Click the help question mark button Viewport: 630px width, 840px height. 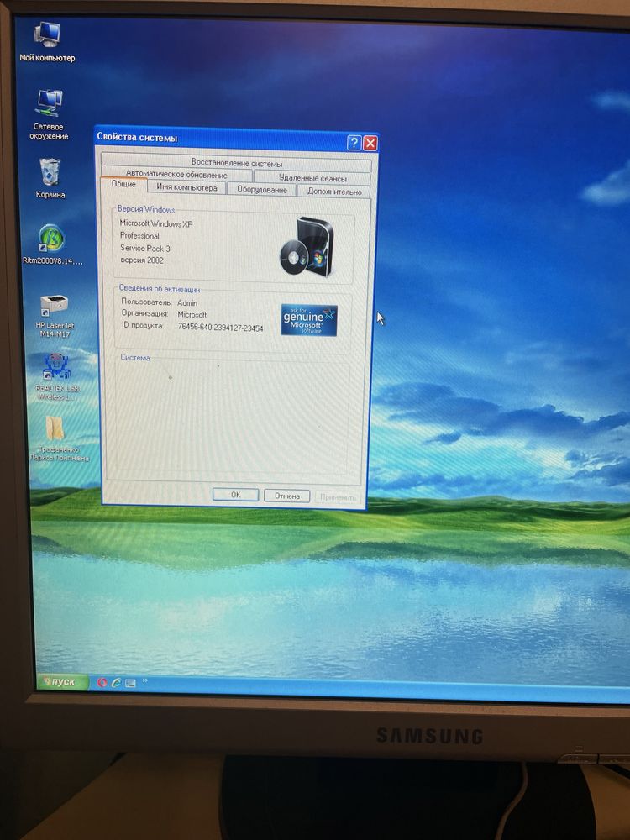354,143
